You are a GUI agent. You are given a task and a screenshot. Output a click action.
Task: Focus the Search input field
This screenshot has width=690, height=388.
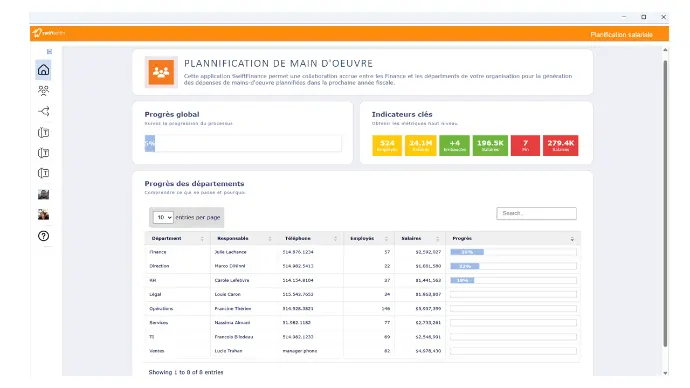(536, 213)
